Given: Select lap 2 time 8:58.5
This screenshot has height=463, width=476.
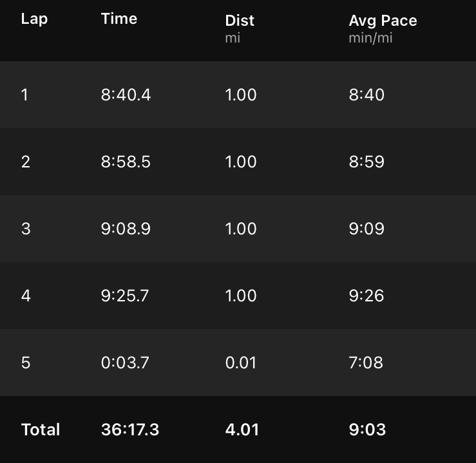Looking at the screenshot, I should click(x=126, y=162).
